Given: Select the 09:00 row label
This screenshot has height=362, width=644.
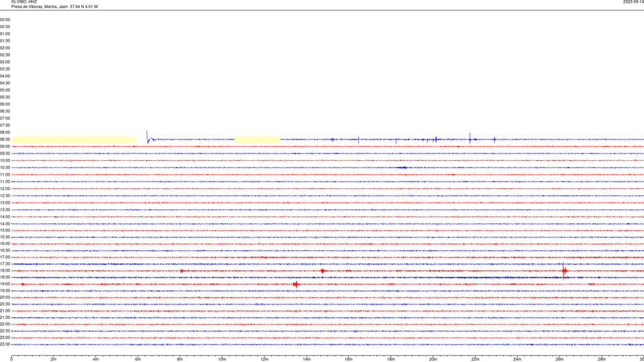Looking at the screenshot, I should tap(5, 147).
